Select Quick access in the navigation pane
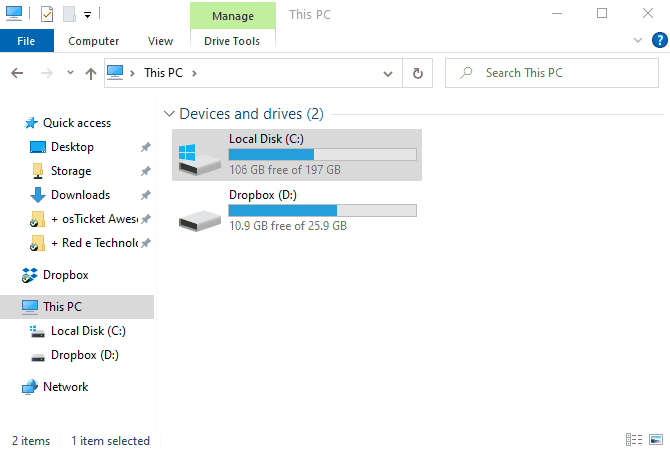Image resolution: width=670 pixels, height=450 pixels. (x=77, y=123)
